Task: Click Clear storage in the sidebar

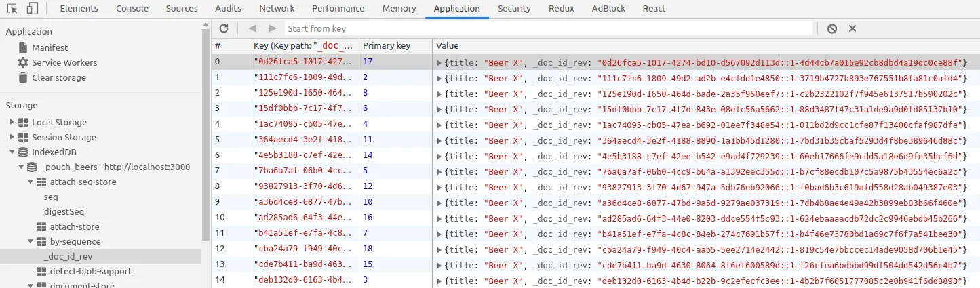Action: coord(58,78)
